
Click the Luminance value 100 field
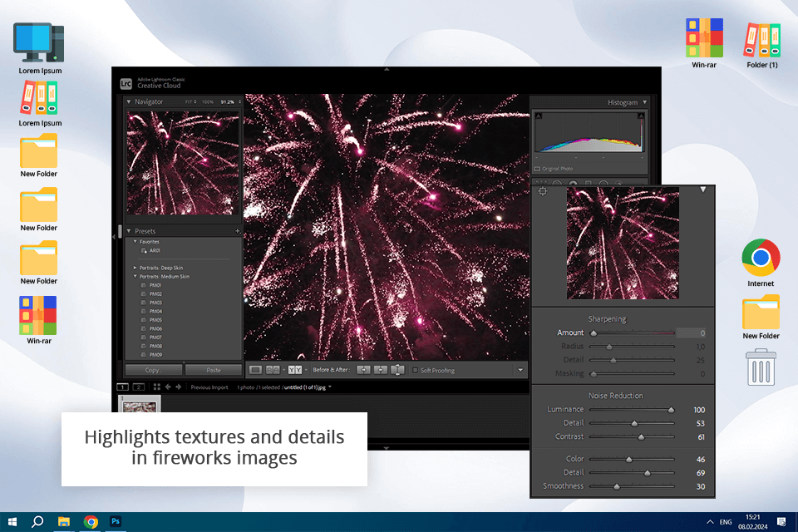(699, 410)
